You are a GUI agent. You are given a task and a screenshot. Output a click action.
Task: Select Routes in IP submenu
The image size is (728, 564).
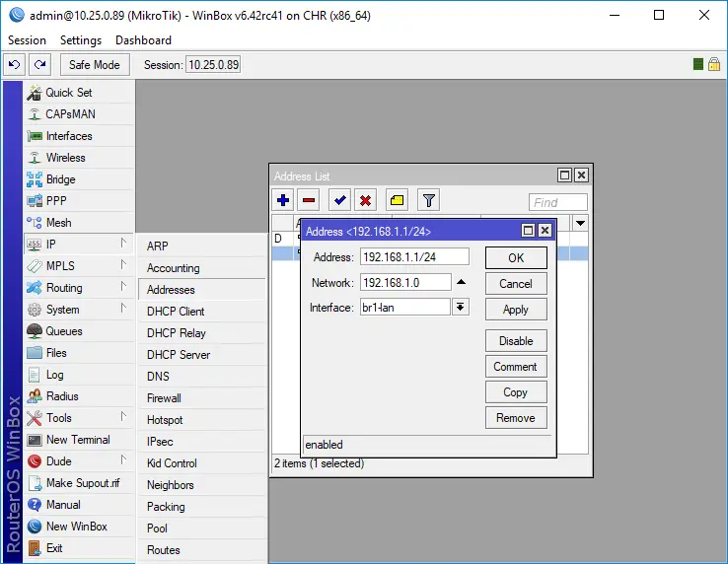click(x=202, y=550)
